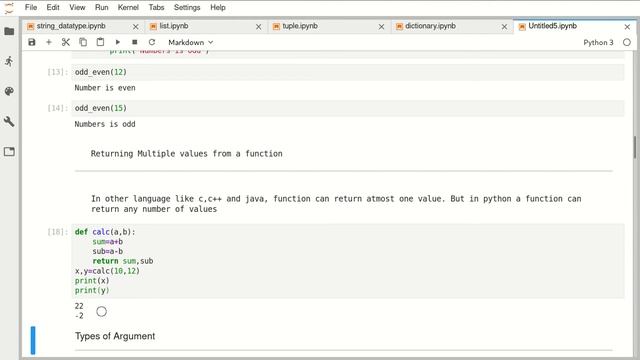Select the 'Types of Argument' markdown heading
Screen dimensions: 640x360
tap(115, 336)
